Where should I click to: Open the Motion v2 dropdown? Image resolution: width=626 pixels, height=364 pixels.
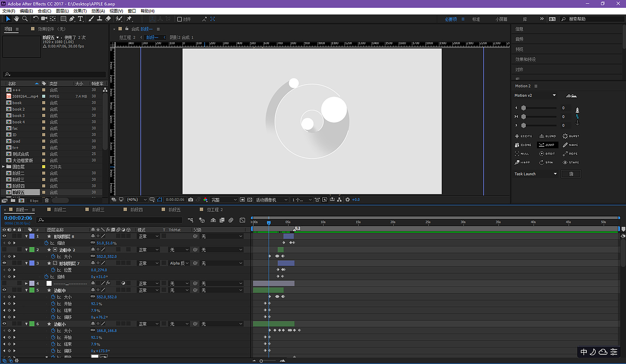(554, 95)
